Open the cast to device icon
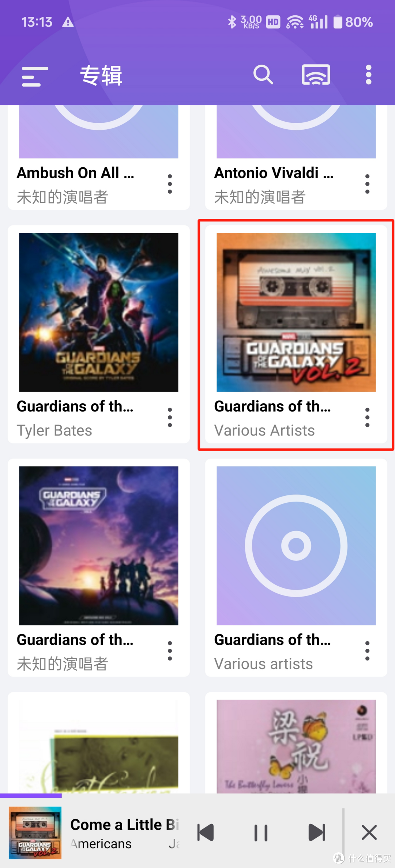Image resolution: width=395 pixels, height=868 pixels. [316, 75]
